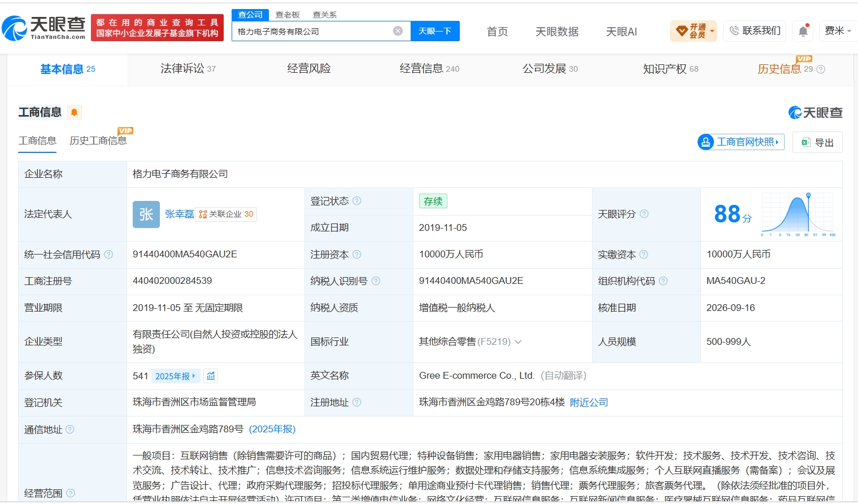Open the 基本信息 tab
This screenshot has width=858, height=504.
point(68,69)
